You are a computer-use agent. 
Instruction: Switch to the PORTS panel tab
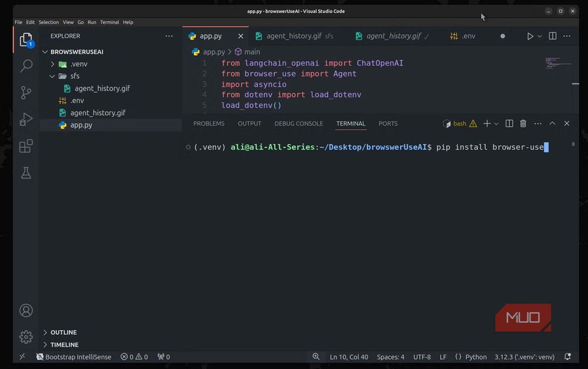point(388,123)
